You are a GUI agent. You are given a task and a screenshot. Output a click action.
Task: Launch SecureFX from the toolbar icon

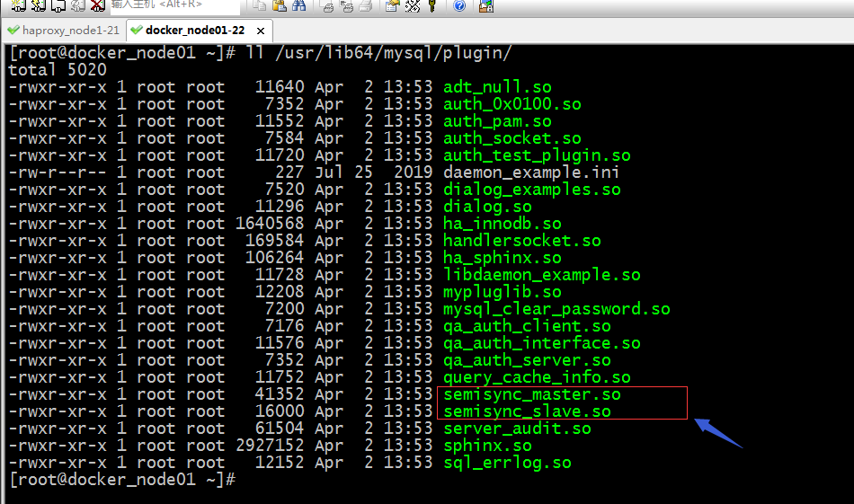point(485,5)
